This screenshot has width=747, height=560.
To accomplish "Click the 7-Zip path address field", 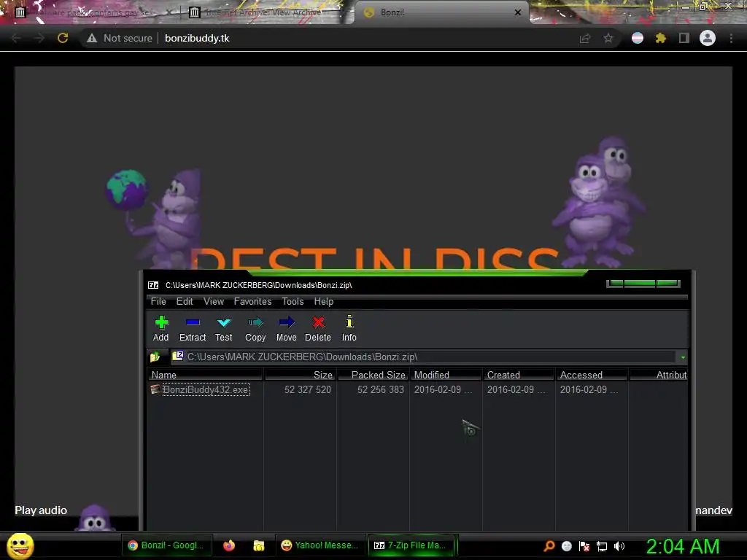I will [424, 357].
